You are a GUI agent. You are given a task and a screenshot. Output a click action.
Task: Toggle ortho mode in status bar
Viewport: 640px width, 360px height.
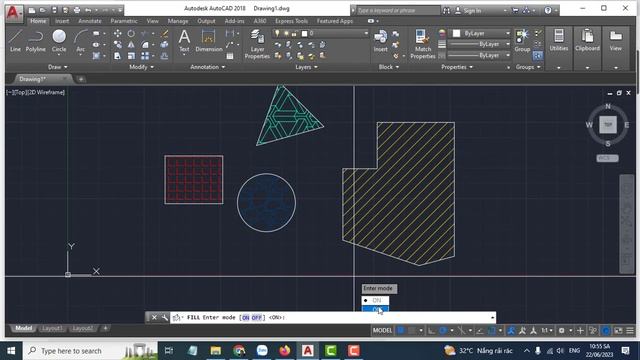[431, 330]
